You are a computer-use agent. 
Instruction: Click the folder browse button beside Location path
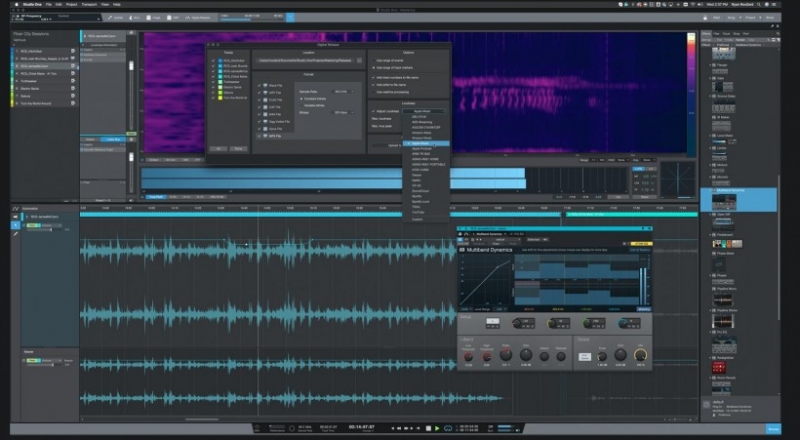pos(359,60)
